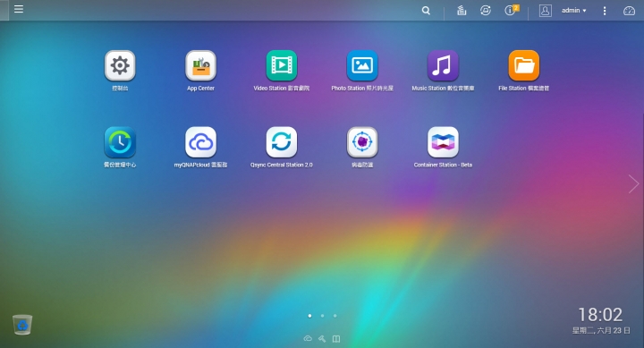This screenshot has width=644, height=348.
Task: Launch Video Station app
Action: (282, 65)
